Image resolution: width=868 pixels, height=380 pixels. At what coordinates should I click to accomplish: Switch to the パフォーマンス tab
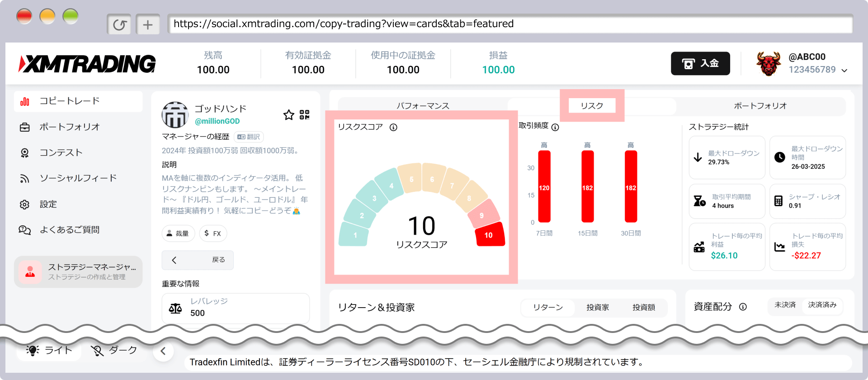click(423, 106)
